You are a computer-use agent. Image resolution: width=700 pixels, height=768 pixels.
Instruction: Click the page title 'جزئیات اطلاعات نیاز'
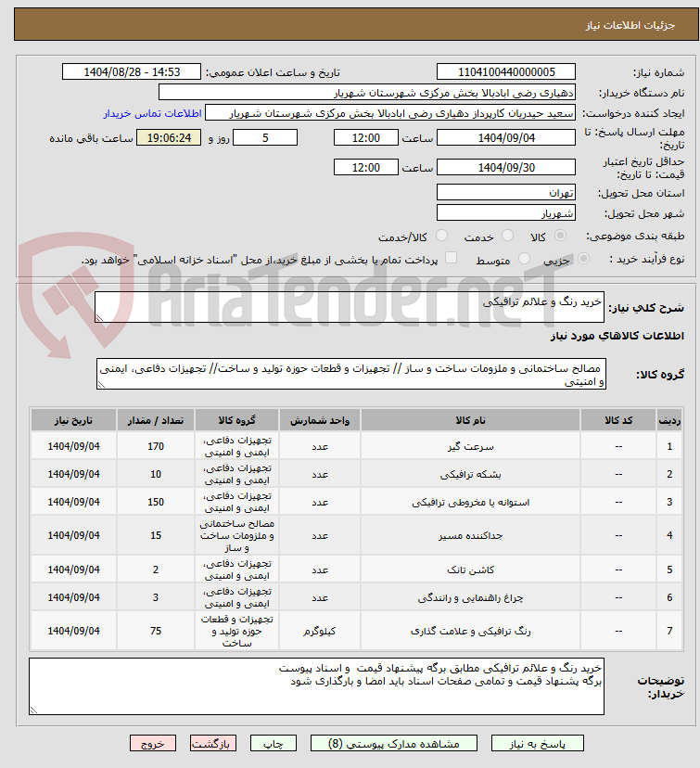click(630, 25)
